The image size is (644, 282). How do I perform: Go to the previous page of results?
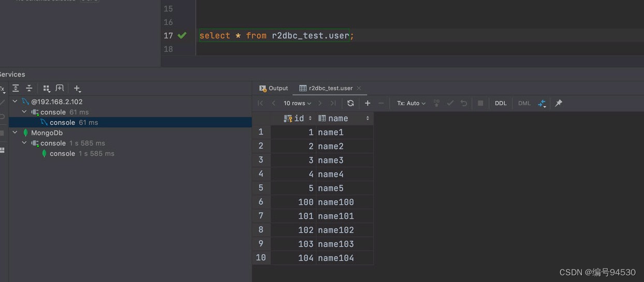click(x=274, y=103)
